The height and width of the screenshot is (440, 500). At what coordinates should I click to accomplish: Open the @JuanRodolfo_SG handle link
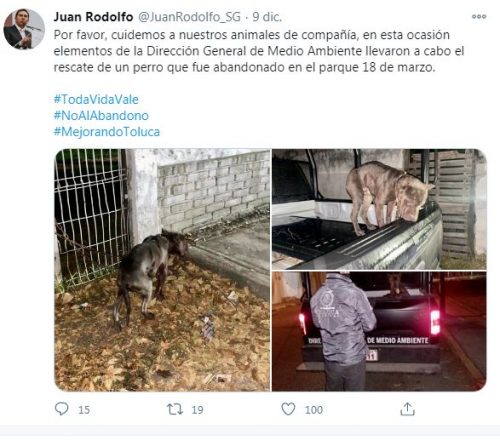tap(189, 17)
